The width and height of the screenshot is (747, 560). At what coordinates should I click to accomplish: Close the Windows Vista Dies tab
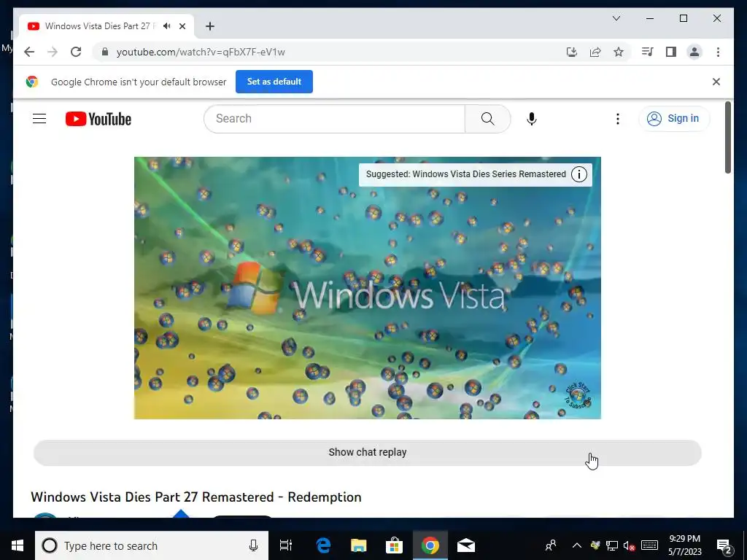(182, 26)
